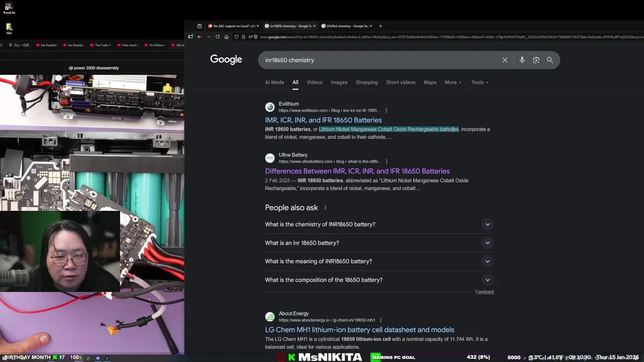The height and width of the screenshot is (362, 644).
Task: Click the 'BIRTHDAY MONTH' overlay label
Action: point(27,357)
